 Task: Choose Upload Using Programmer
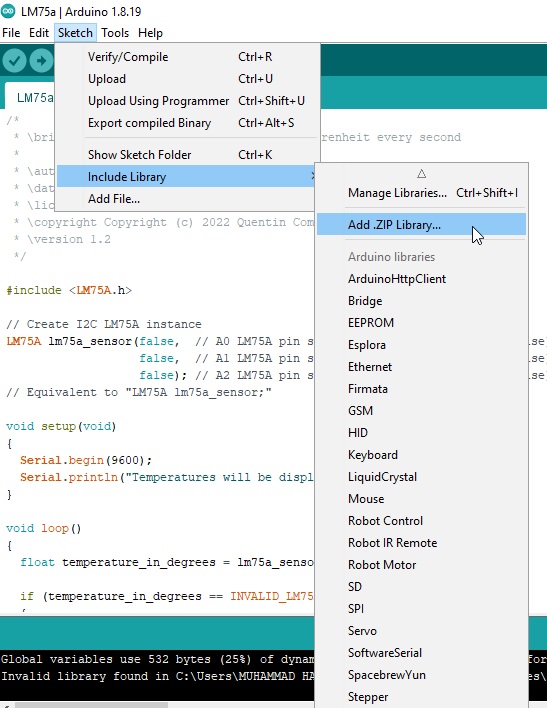[187, 101]
